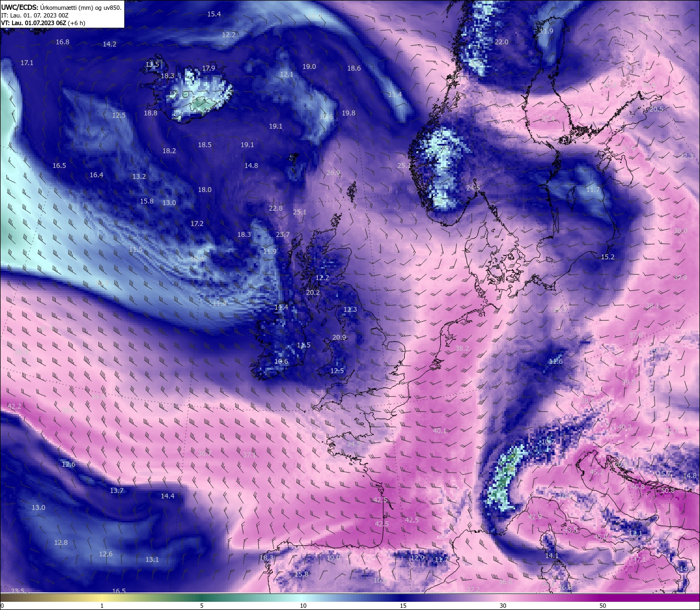Click the 17.9 value over Iceland
This screenshot has height=610, width=700.
208,68
